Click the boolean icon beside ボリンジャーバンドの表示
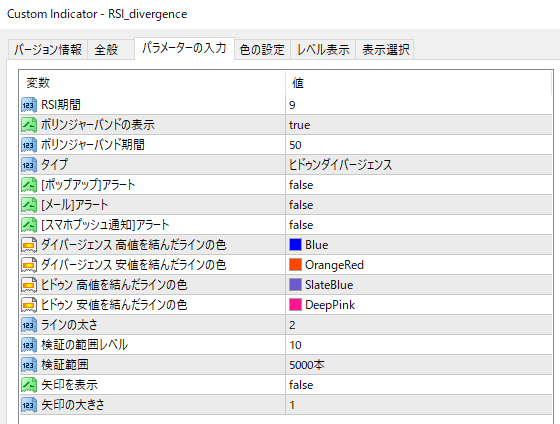The width and height of the screenshot is (560, 424). pos(29,125)
